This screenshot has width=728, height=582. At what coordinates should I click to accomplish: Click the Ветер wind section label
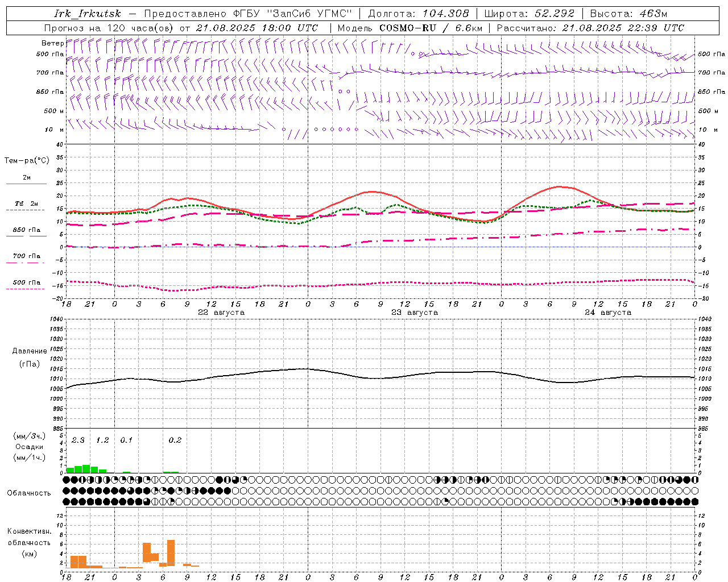pos(53,43)
